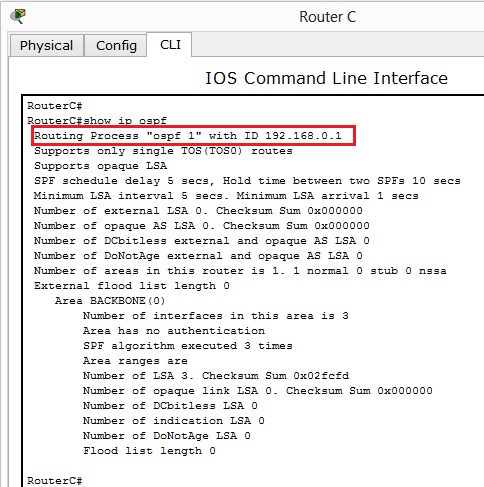Click the 'IOS Command Line Interface' heading
The height and width of the screenshot is (487, 484).
326,78
